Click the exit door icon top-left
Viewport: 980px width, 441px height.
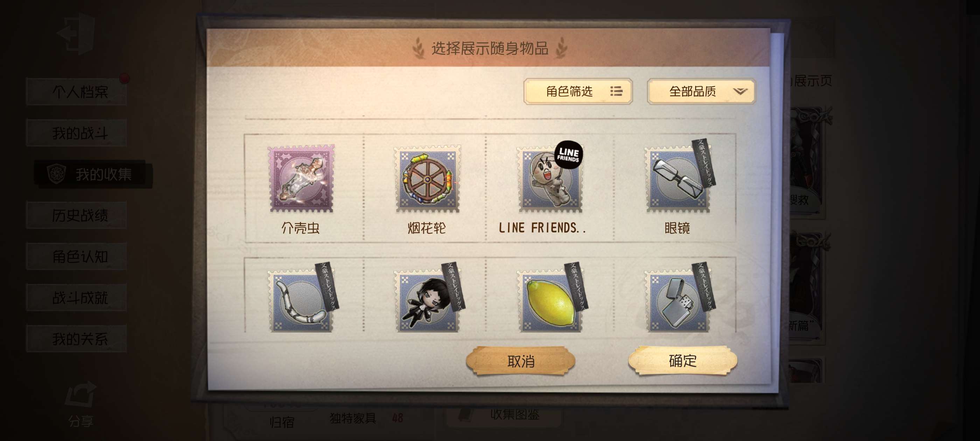(x=76, y=34)
